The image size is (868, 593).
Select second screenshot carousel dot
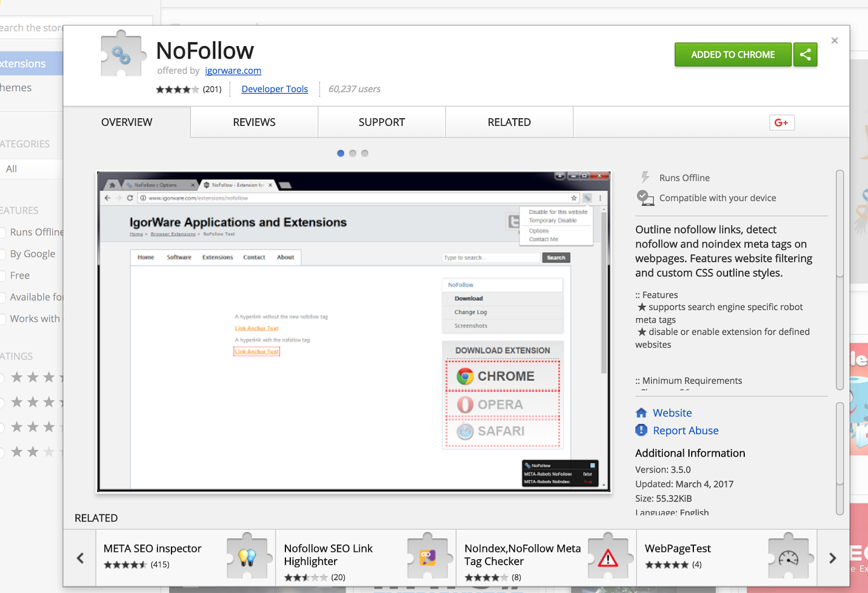click(x=353, y=153)
